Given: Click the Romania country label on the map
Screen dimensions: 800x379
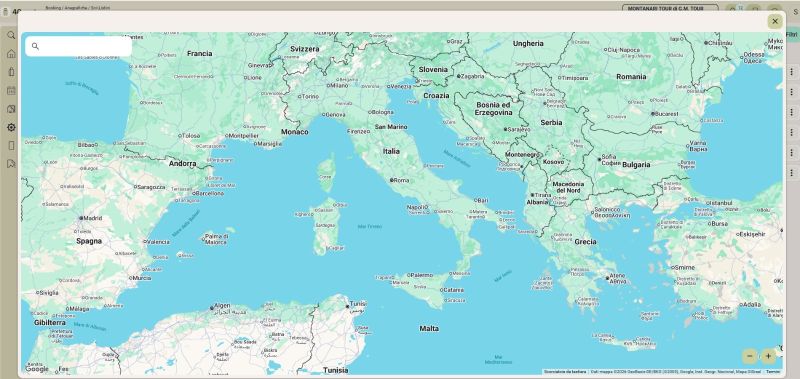Looking at the screenshot, I should pos(631,77).
